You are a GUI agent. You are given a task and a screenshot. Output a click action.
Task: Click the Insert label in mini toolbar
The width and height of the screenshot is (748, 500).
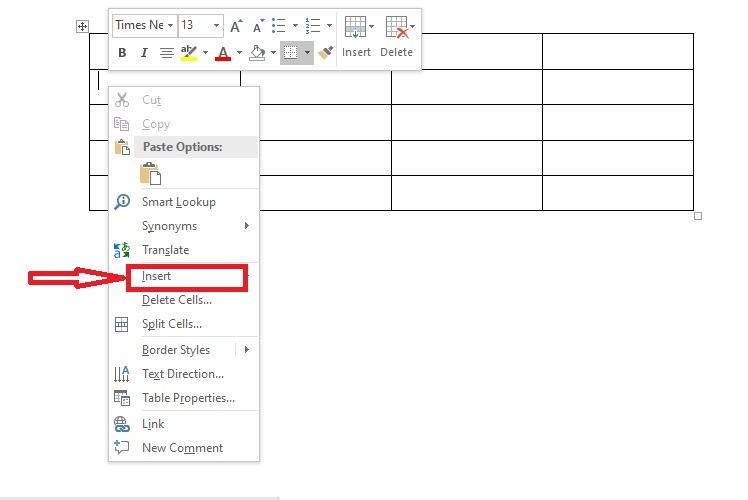(356, 52)
